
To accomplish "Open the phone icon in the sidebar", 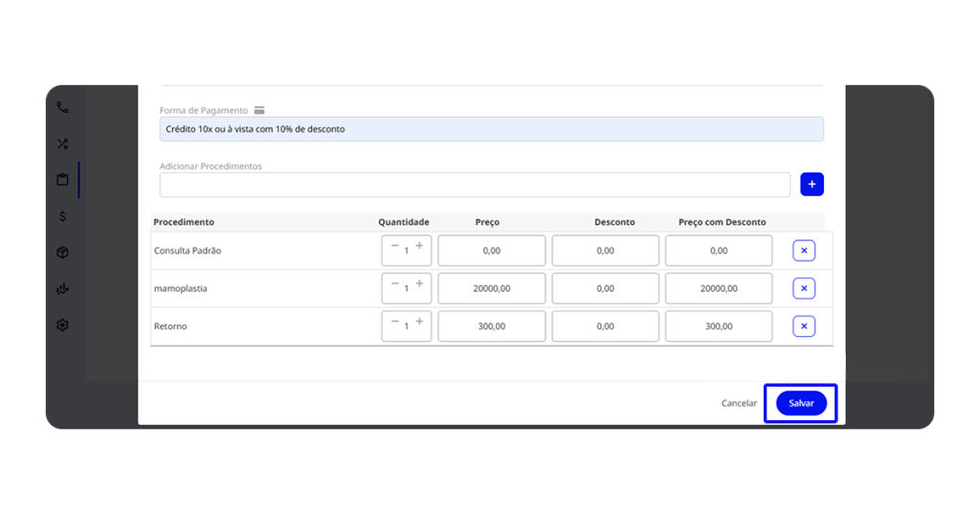I will (62, 108).
